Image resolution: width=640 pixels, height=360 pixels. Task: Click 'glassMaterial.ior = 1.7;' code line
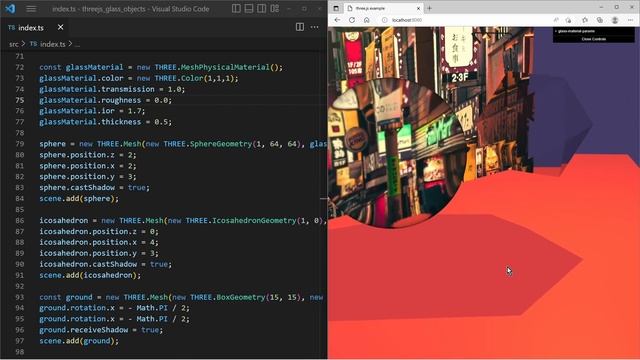(92, 111)
